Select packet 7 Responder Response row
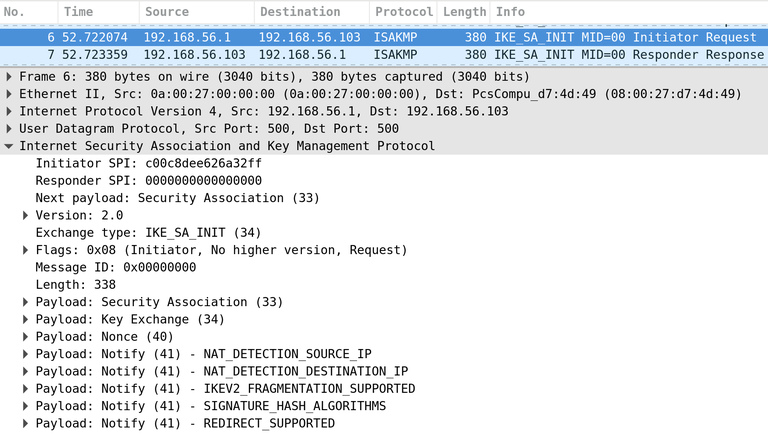The image size is (768, 438). 384,55
